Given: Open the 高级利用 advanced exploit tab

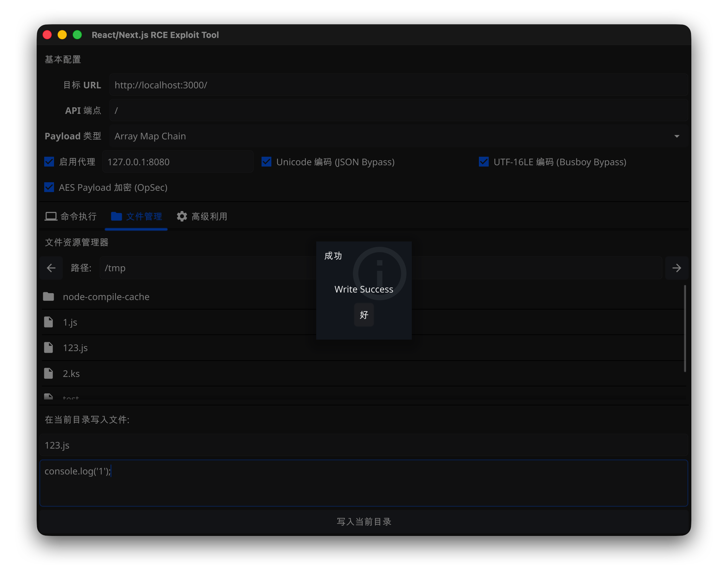Looking at the screenshot, I should point(202,216).
